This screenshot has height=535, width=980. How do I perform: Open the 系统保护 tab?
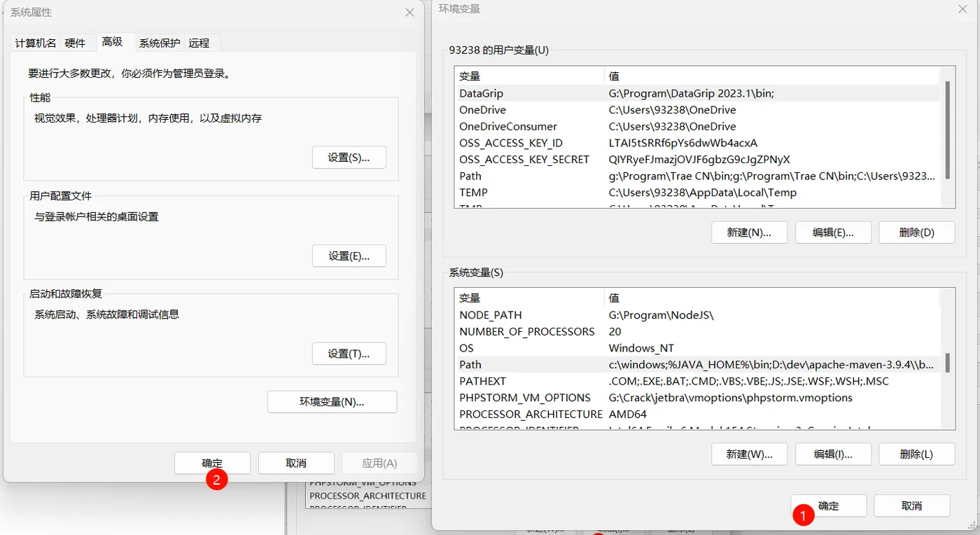(160, 43)
